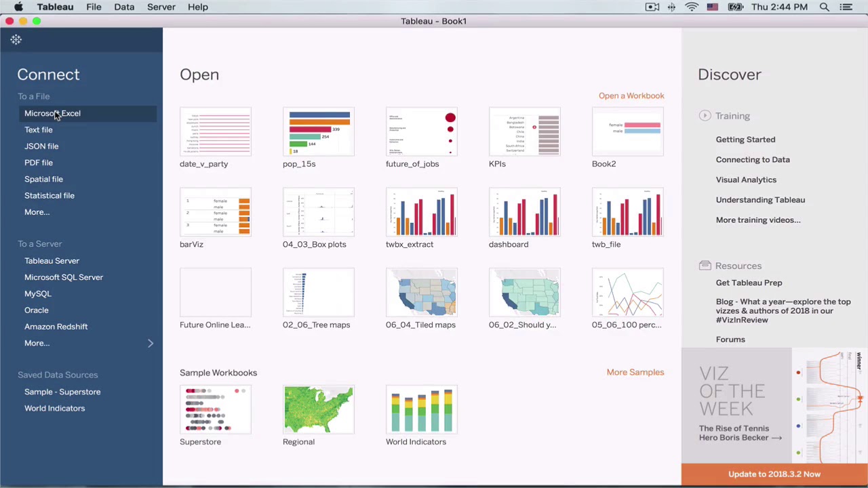The height and width of the screenshot is (488, 868).
Task: Open Getting Started training
Action: 745,140
